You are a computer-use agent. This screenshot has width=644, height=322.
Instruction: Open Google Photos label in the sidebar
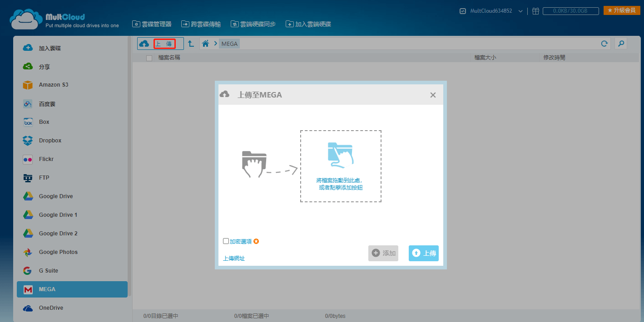coord(58,252)
